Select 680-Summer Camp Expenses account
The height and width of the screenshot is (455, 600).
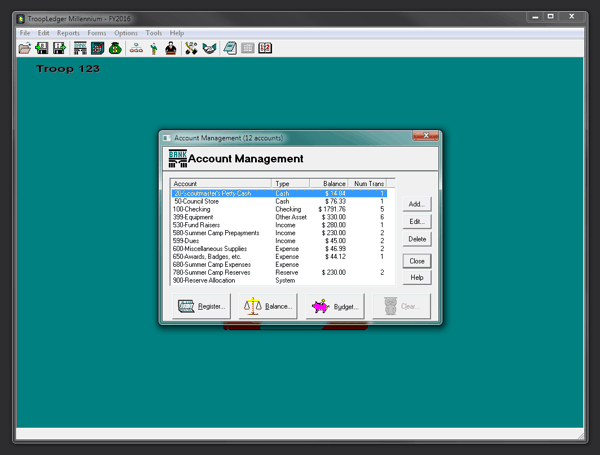[x=279, y=264]
